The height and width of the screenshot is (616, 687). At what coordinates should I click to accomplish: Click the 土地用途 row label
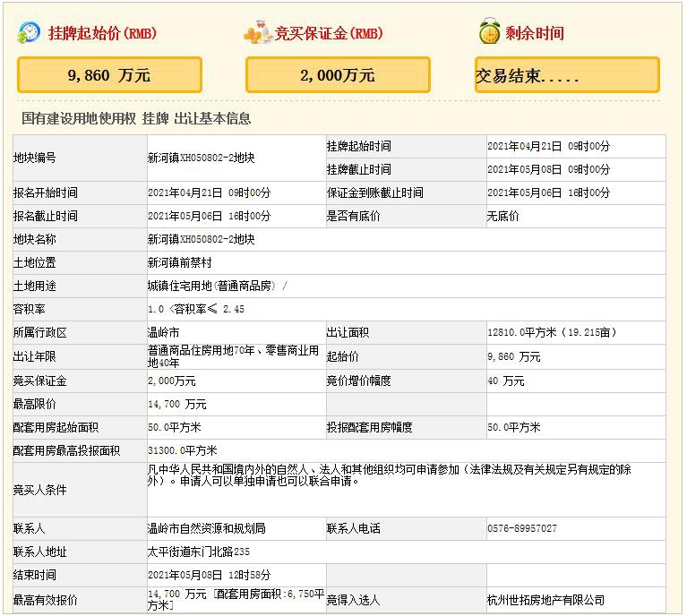[x=34, y=287]
